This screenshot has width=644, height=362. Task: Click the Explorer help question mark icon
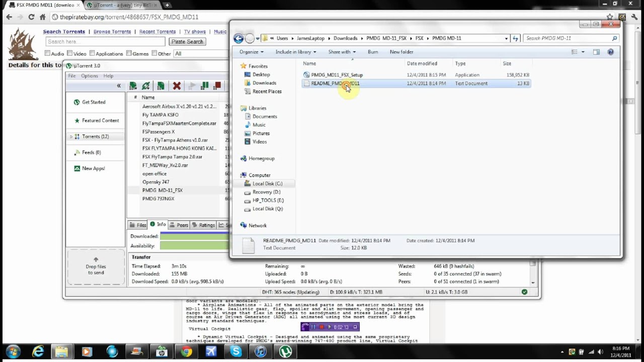pos(610,52)
